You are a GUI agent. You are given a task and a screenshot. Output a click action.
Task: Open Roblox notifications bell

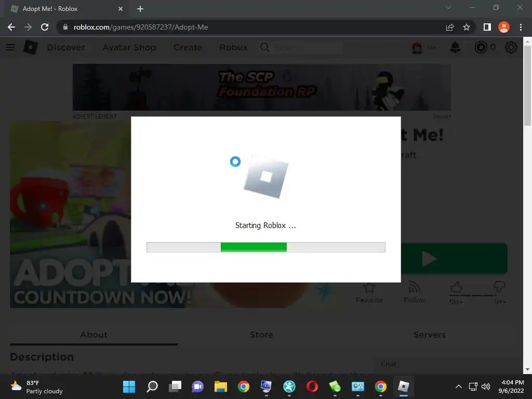[x=455, y=47]
